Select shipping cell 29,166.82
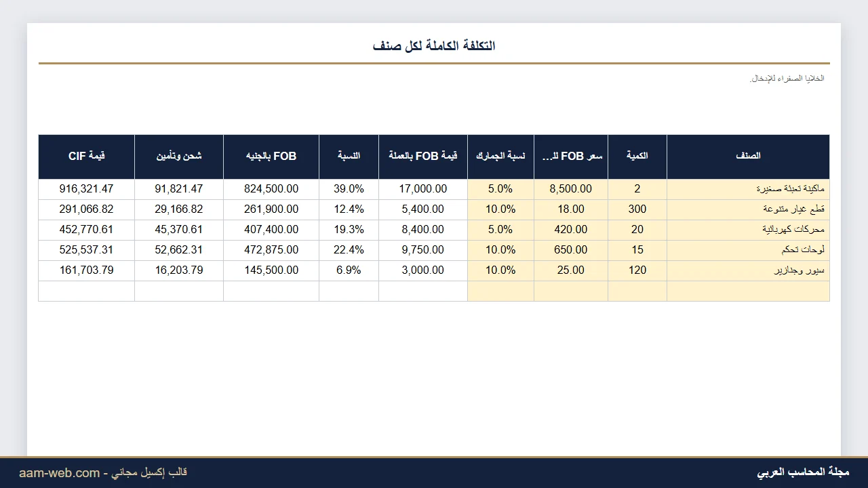Screen dimensions: 868x488 click(x=179, y=209)
